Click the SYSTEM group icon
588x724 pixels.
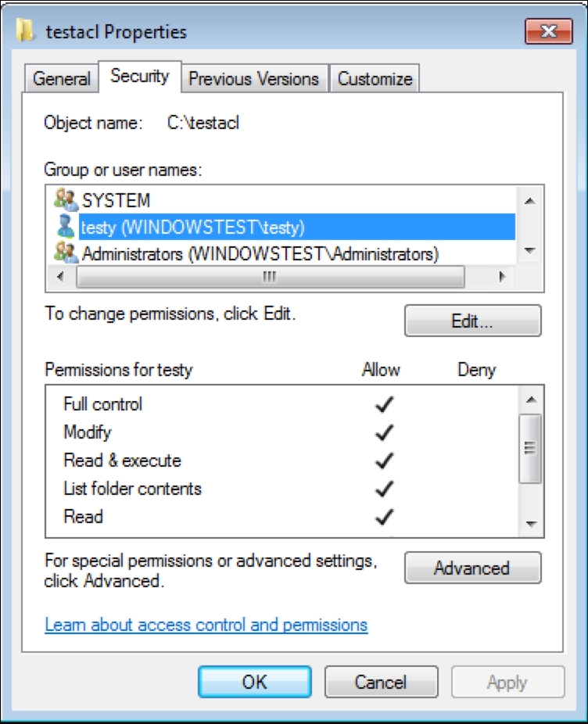66,200
